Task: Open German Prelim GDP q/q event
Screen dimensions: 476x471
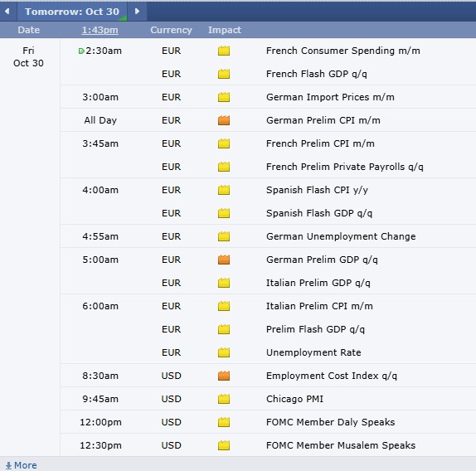Action: pyautogui.click(x=322, y=260)
